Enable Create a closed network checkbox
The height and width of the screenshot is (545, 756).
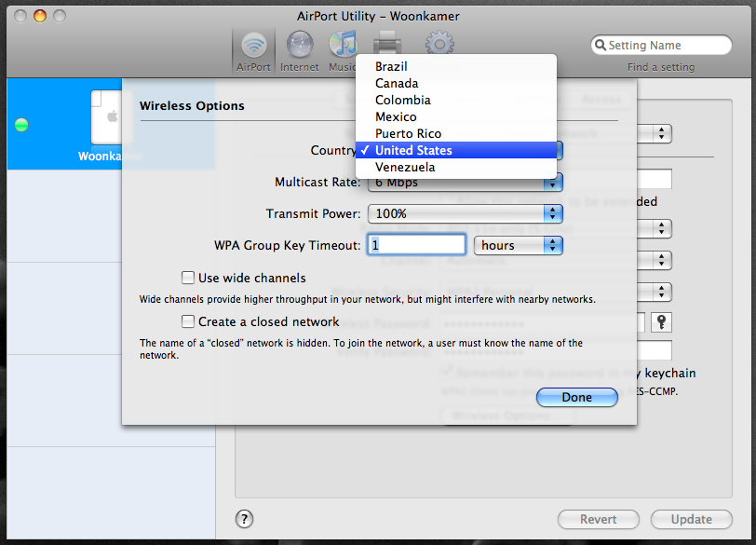coord(187,321)
